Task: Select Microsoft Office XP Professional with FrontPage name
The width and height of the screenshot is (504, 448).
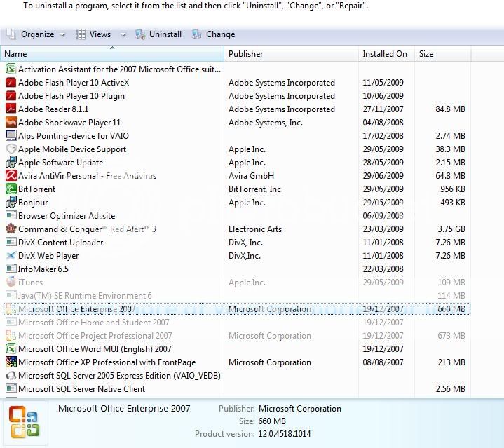Action: 107,362
